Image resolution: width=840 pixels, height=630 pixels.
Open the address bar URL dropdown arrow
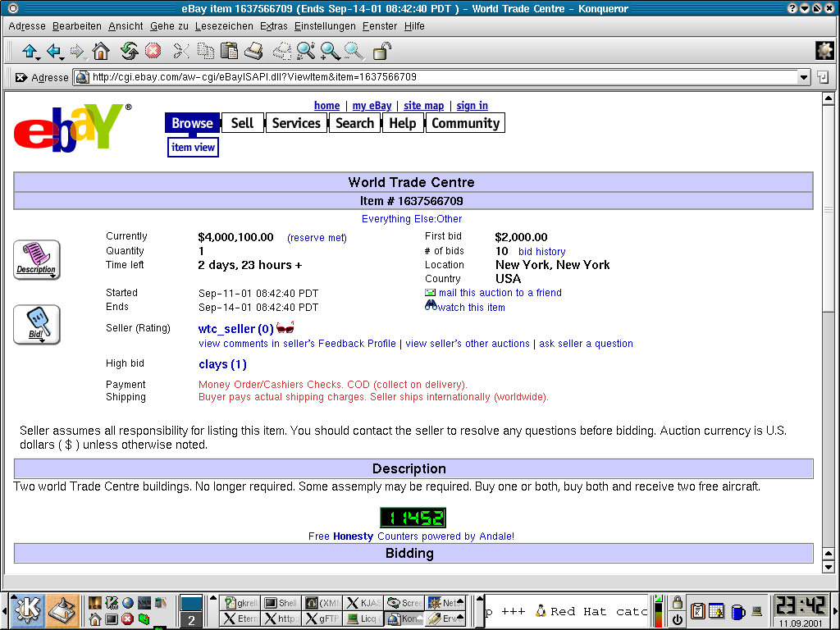click(804, 77)
